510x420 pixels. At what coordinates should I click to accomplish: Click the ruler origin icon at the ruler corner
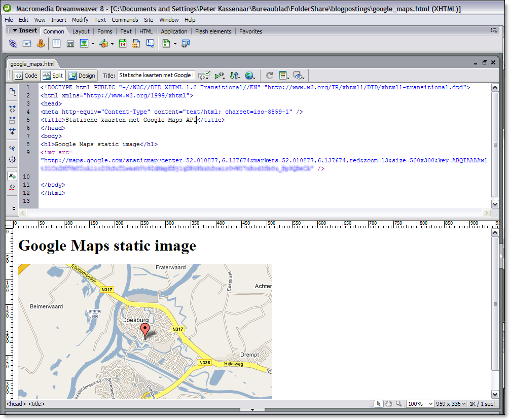(9, 224)
